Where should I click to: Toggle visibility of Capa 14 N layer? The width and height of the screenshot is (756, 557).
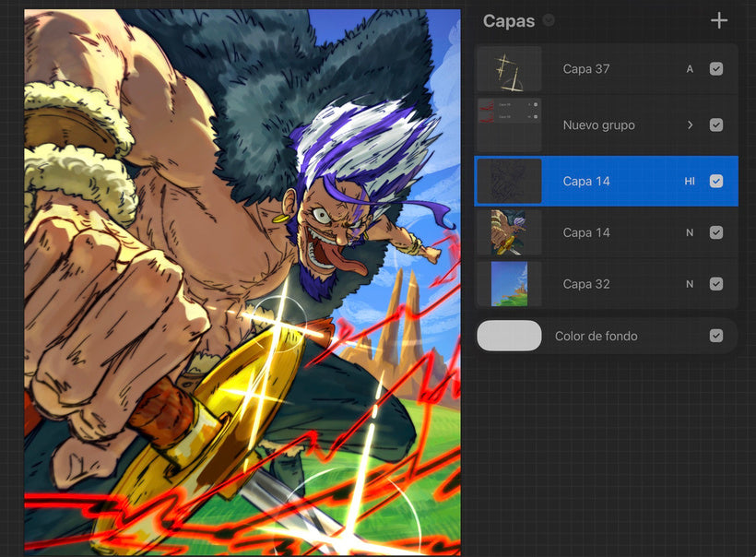(716, 232)
